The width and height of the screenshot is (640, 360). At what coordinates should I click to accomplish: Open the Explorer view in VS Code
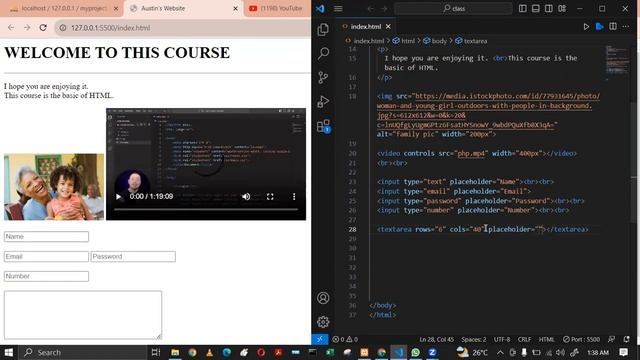click(323, 29)
